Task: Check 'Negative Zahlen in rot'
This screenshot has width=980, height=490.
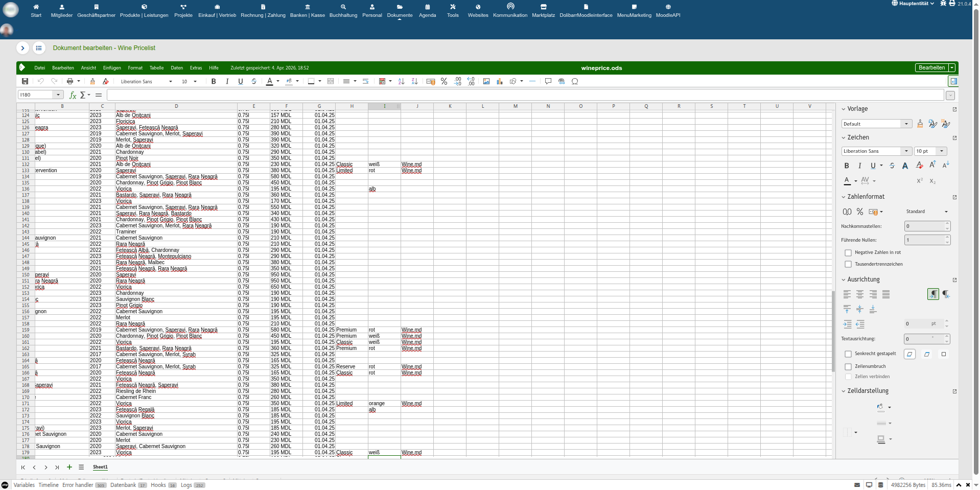Action: (848, 252)
